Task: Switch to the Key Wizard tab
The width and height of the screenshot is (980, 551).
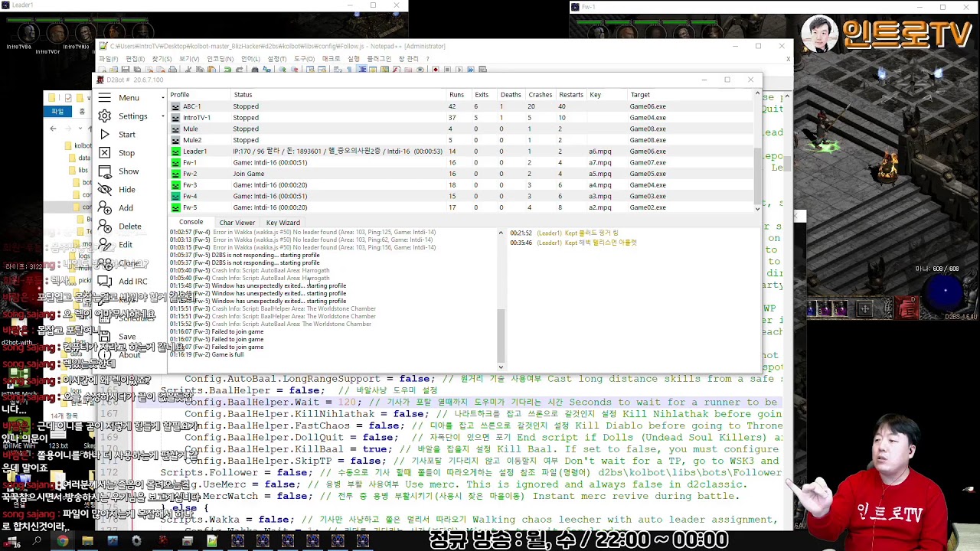Action: (x=283, y=223)
